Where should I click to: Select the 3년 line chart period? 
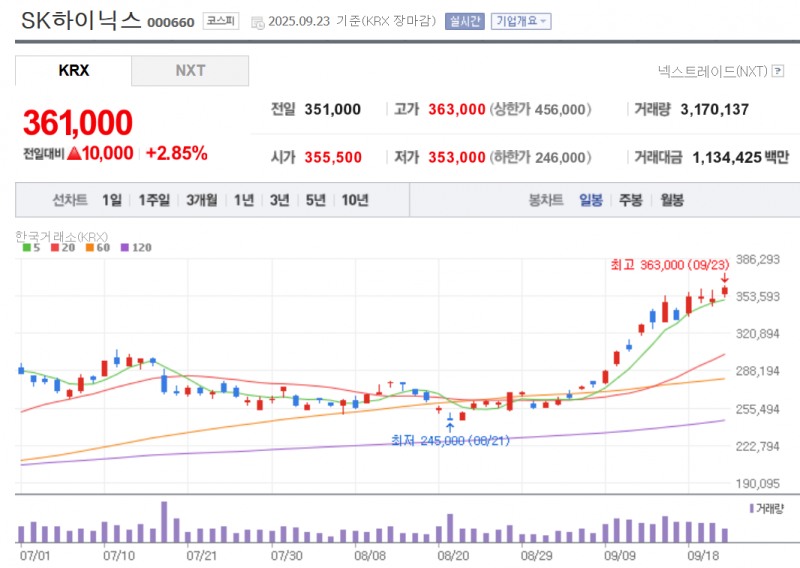coord(280,200)
